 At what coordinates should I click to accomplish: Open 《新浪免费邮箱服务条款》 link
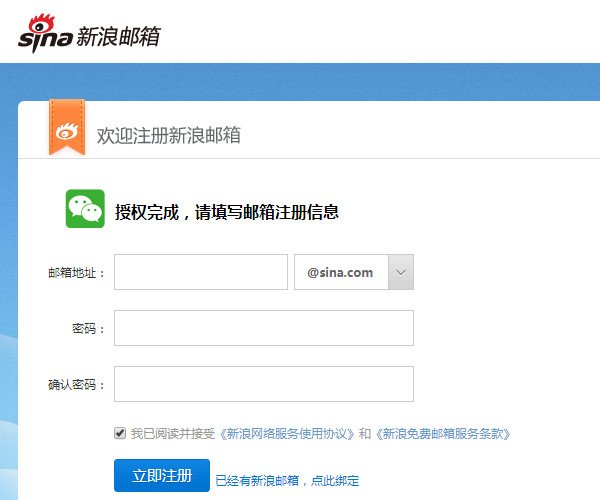[443, 433]
